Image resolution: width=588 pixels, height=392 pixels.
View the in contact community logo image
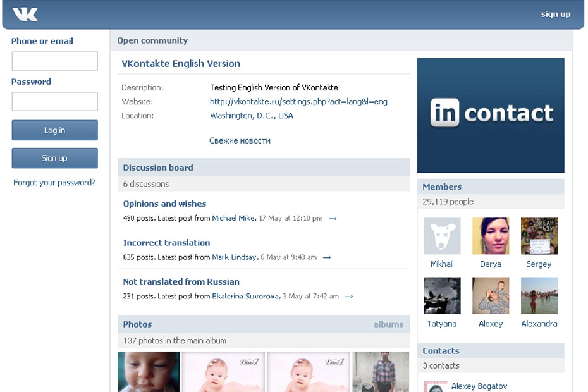tap(491, 116)
